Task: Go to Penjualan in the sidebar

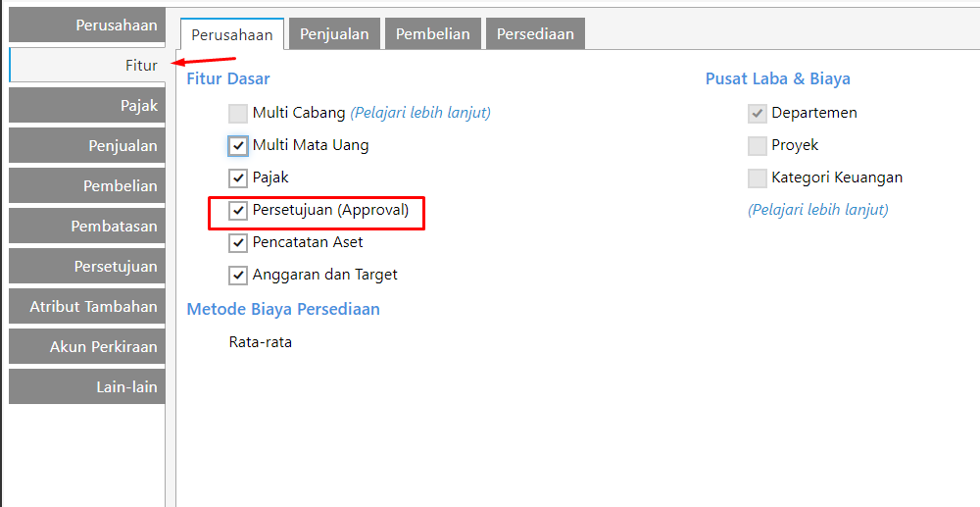Action: point(87,146)
